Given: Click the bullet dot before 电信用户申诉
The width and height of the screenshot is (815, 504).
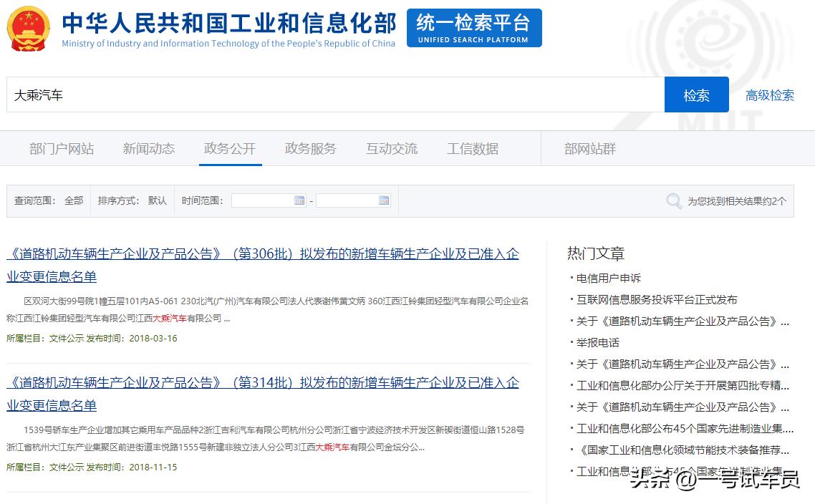Looking at the screenshot, I should coord(572,278).
